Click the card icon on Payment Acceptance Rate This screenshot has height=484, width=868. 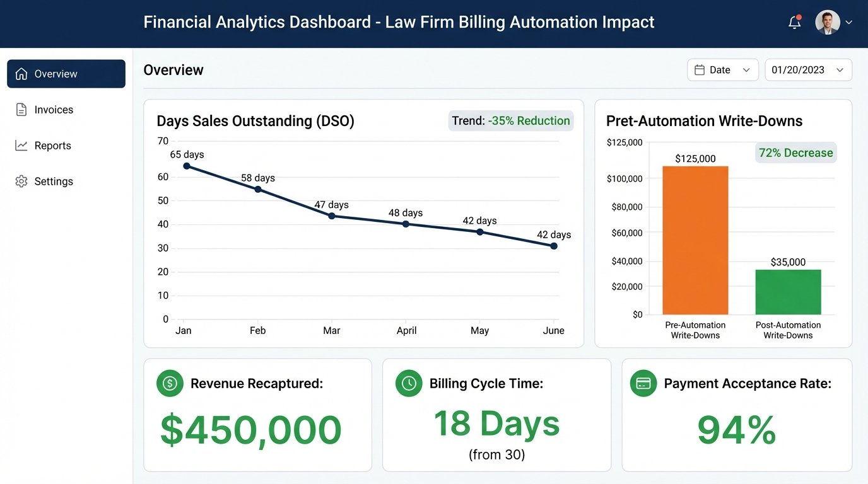tap(643, 383)
